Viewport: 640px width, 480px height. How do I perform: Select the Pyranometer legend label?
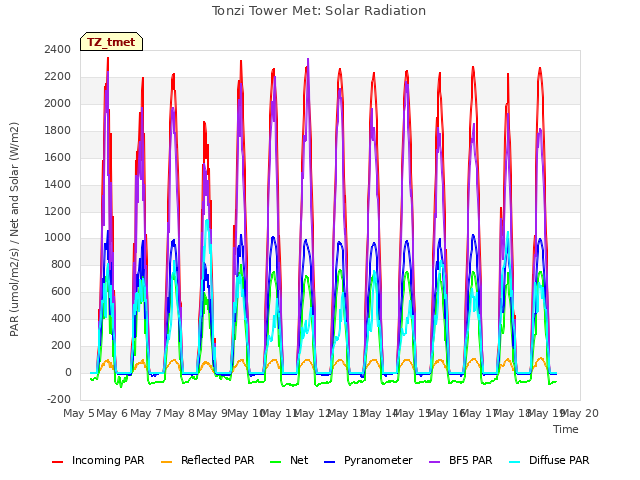(x=378, y=460)
